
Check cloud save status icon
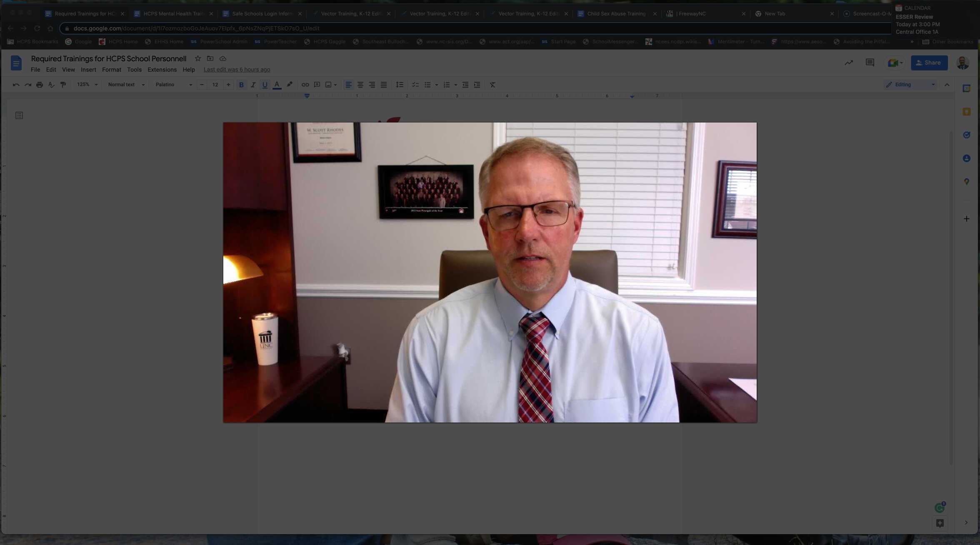click(x=223, y=59)
